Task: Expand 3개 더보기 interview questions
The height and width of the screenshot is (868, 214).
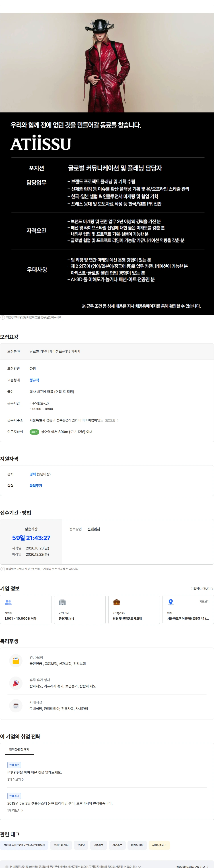Action: coord(16,779)
